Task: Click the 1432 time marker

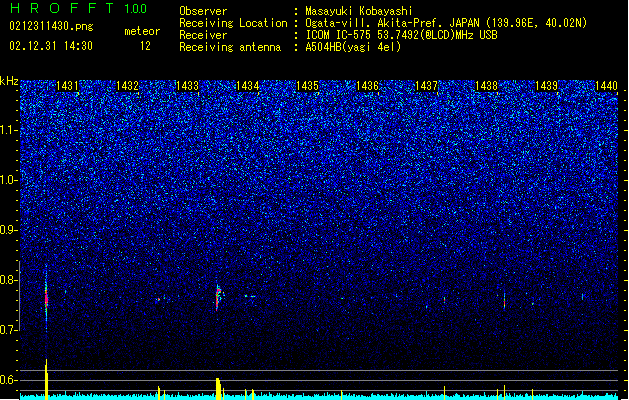Action: [127, 86]
